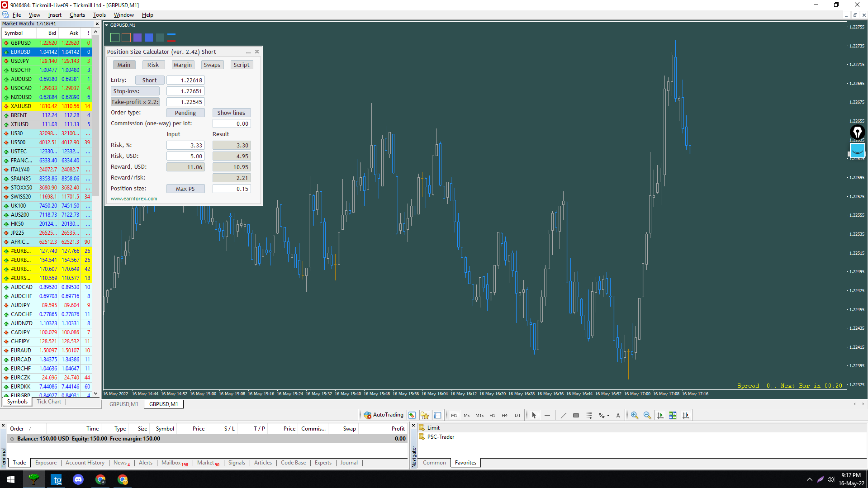Click the blue and red lines icon

point(171,38)
